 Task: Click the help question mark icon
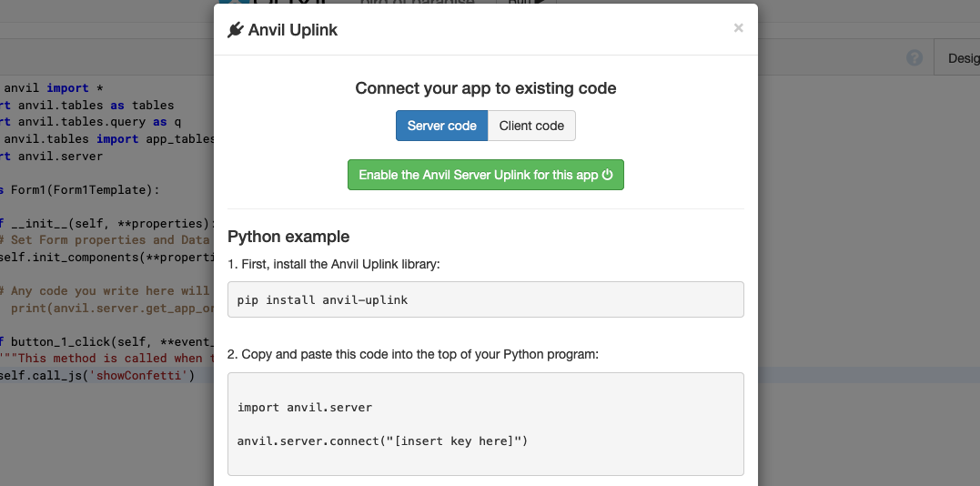(914, 58)
